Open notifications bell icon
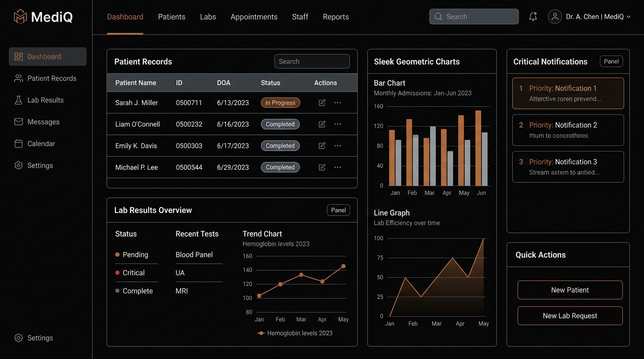This screenshot has width=644, height=359. (x=533, y=17)
